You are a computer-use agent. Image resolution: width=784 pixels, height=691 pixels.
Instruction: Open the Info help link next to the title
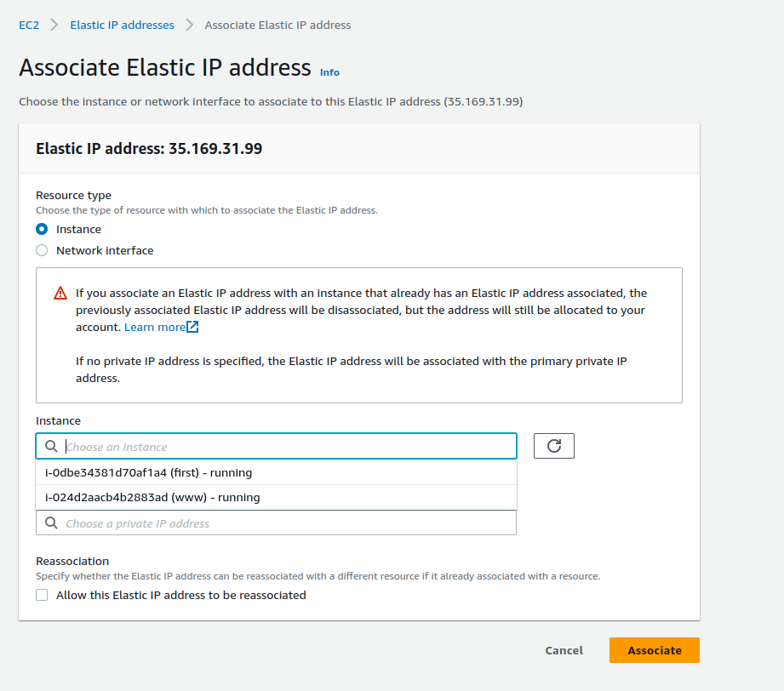(x=329, y=72)
